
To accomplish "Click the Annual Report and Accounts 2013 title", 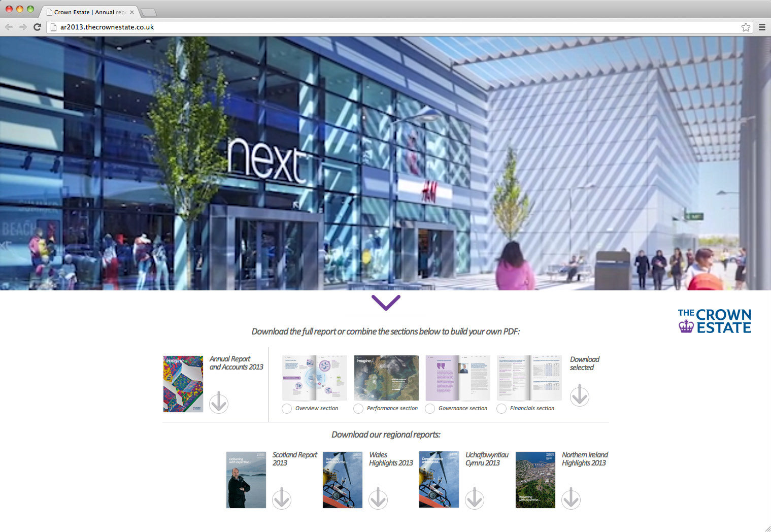I will coord(237,363).
